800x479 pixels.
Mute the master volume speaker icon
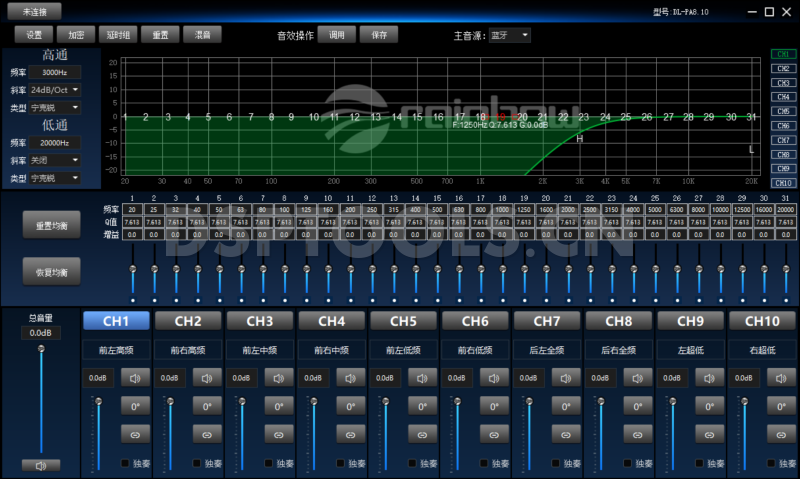41,466
